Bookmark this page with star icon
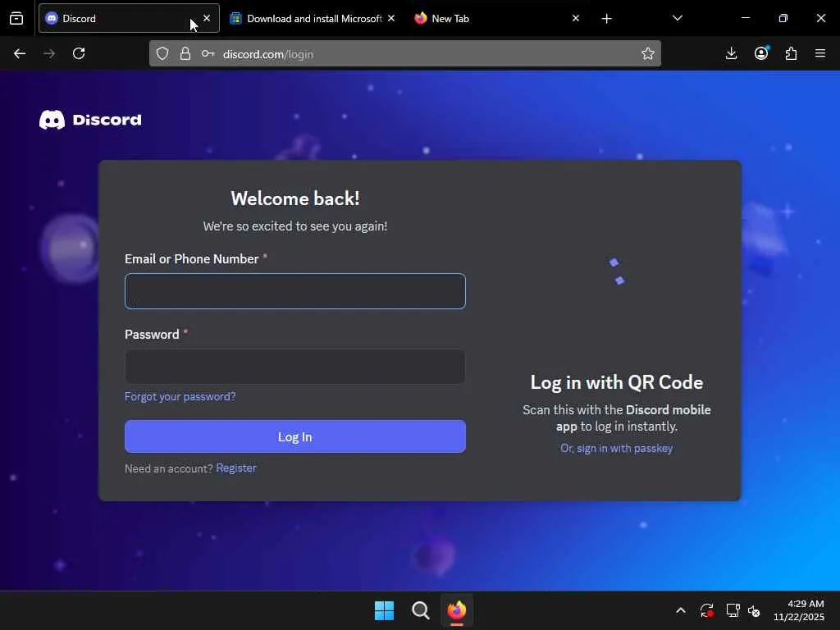 point(648,53)
